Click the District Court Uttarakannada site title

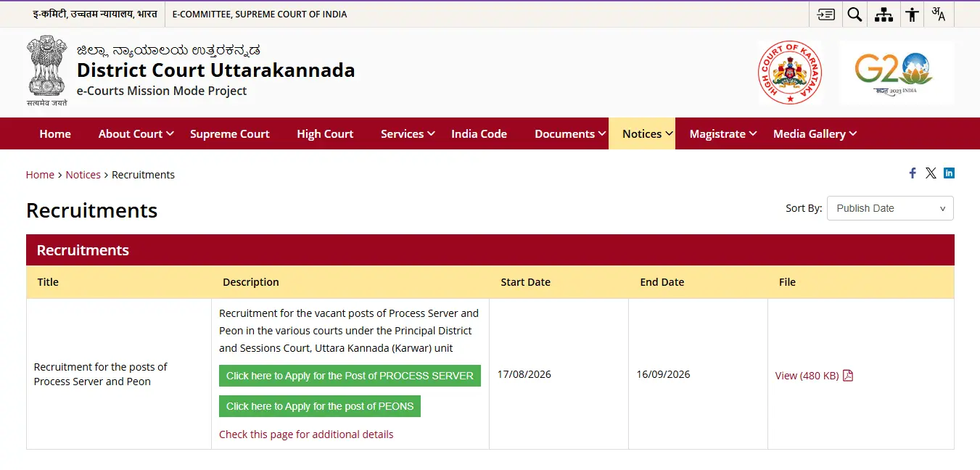[216, 70]
